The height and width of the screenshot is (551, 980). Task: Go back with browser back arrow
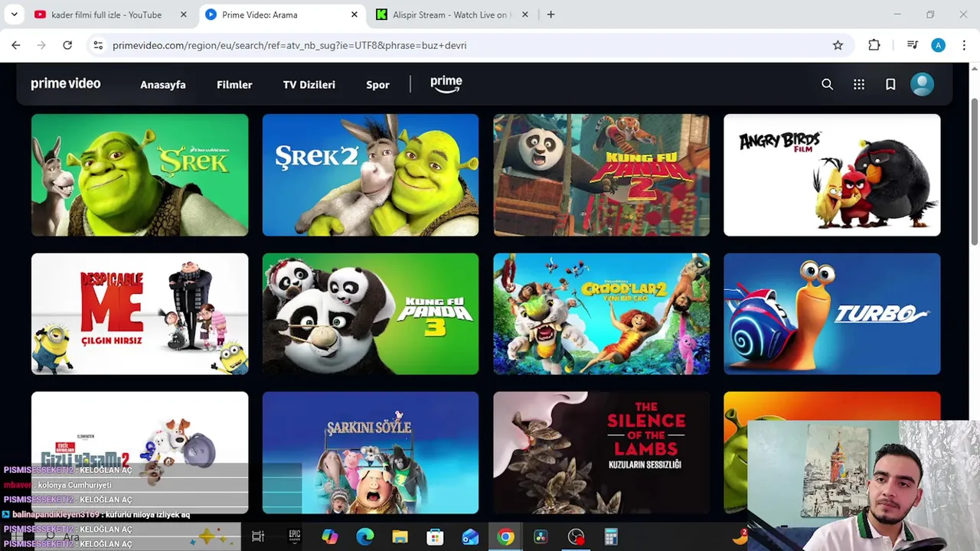pos(16,45)
